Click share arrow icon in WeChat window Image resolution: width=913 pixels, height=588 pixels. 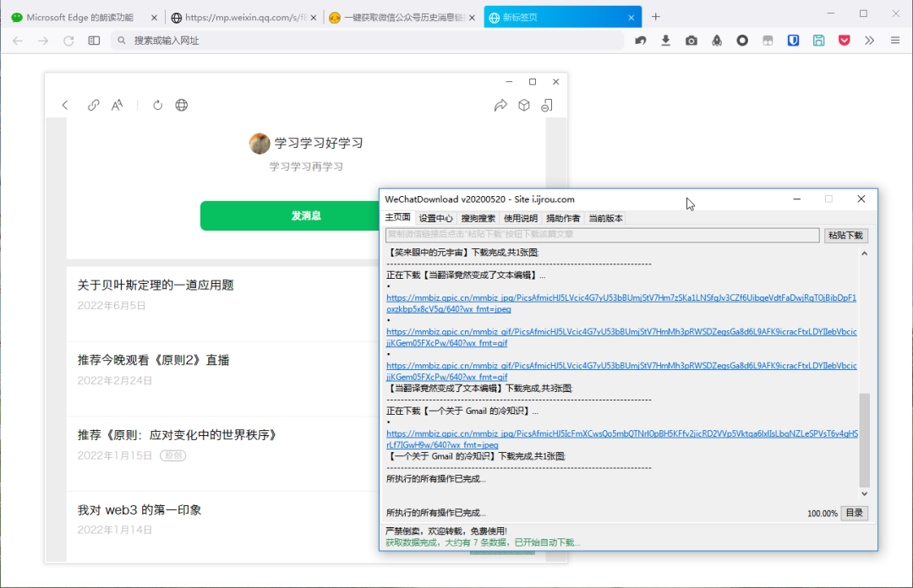click(500, 106)
